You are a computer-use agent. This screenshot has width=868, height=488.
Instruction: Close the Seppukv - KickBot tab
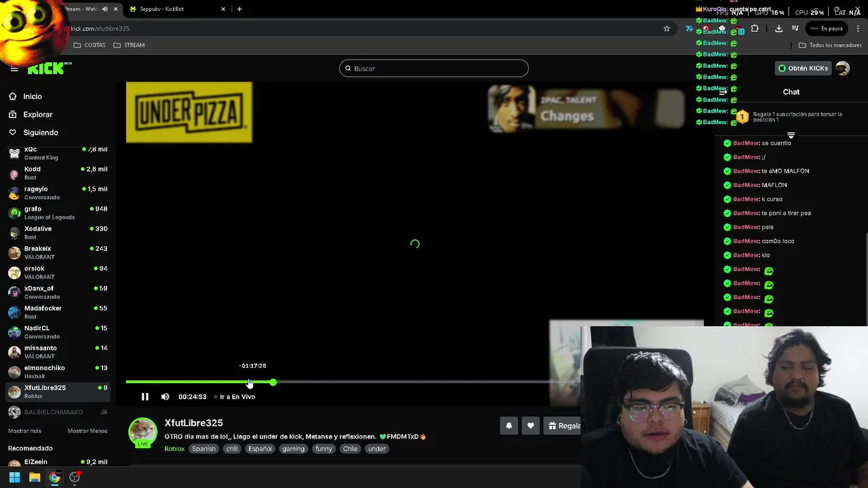223,9
